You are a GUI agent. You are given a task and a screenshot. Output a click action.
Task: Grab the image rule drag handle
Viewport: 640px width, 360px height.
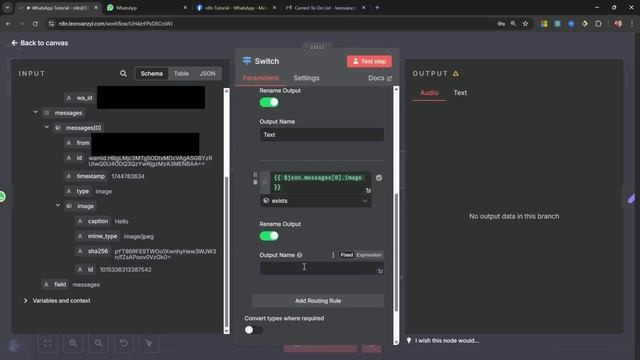256,175
